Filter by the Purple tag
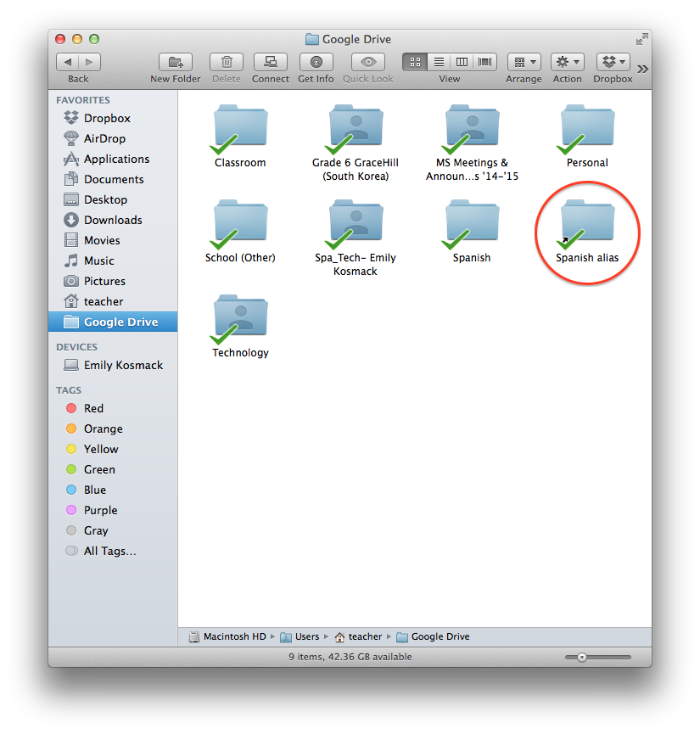700x734 pixels. 112,510
